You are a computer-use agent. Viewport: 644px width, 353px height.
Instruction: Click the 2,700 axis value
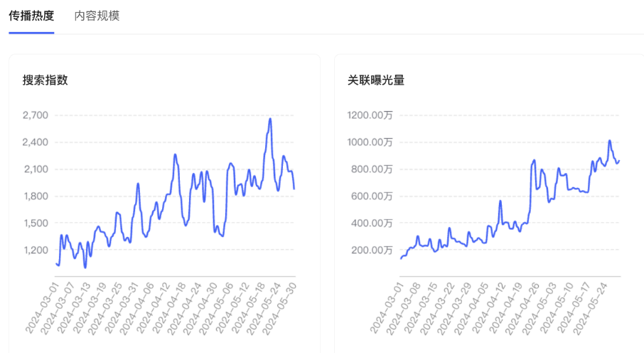point(36,115)
